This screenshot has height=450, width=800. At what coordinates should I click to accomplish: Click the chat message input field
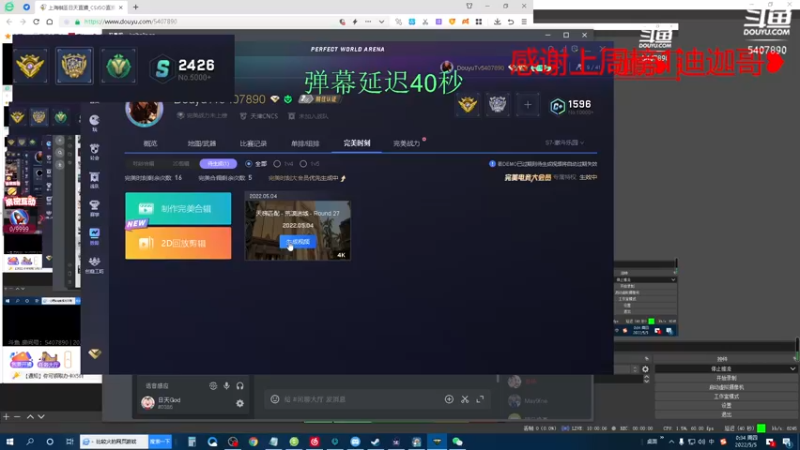coord(360,399)
